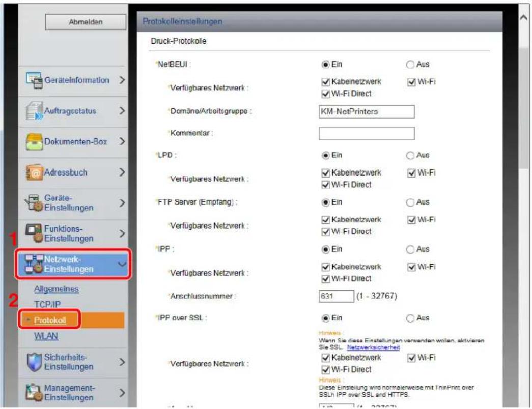This screenshot has height=409, width=532.
Task: Select Ein for IPP over SSL
Action: [x=325, y=318]
